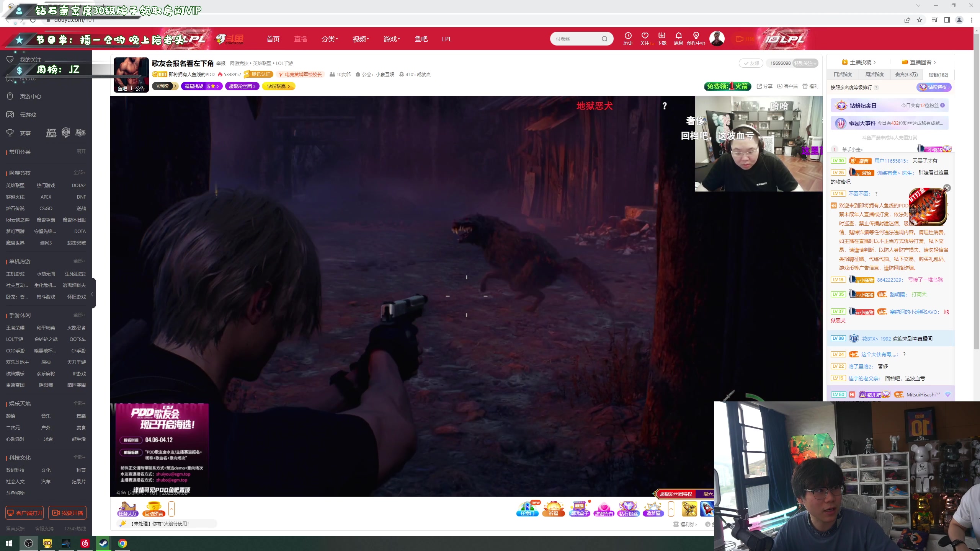Click the 创作中心 lightbulb icon
This screenshot has width=980, height=551.
click(696, 36)
